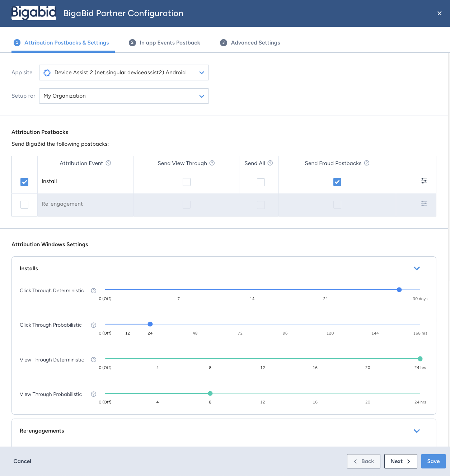
Task: Enable Send View Through for Install
Action: [187, 182]
